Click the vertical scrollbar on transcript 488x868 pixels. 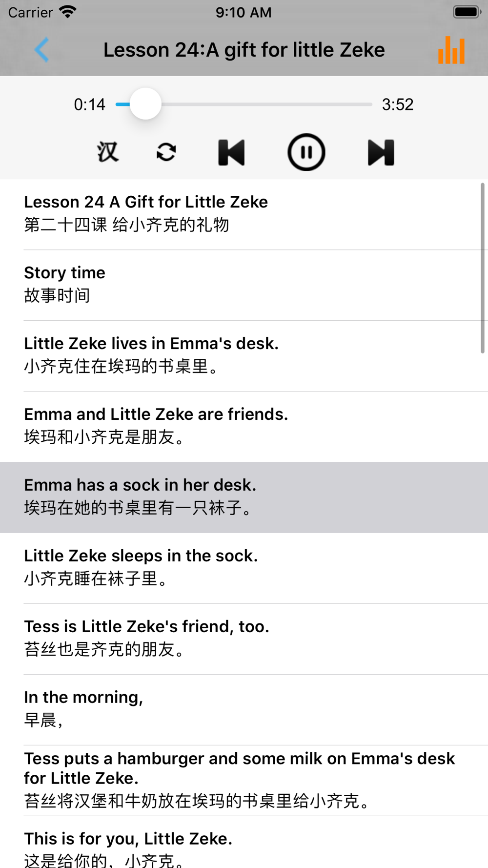483,268
